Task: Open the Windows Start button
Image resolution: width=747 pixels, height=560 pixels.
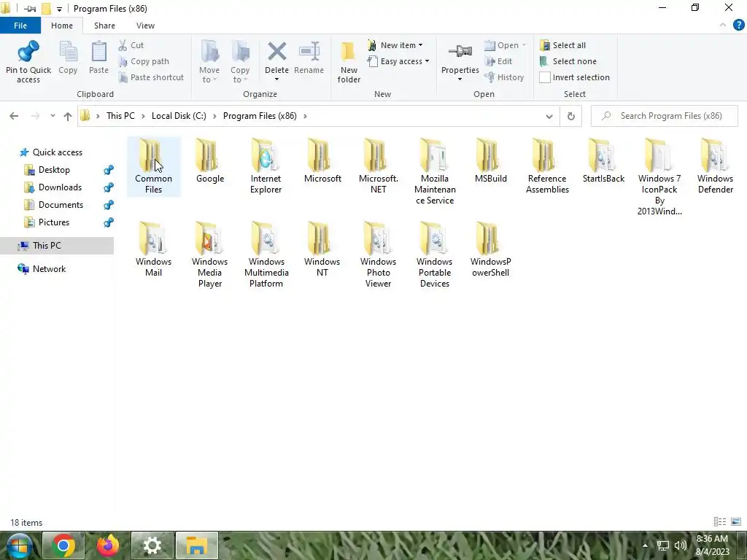Action: coord(19,545)
